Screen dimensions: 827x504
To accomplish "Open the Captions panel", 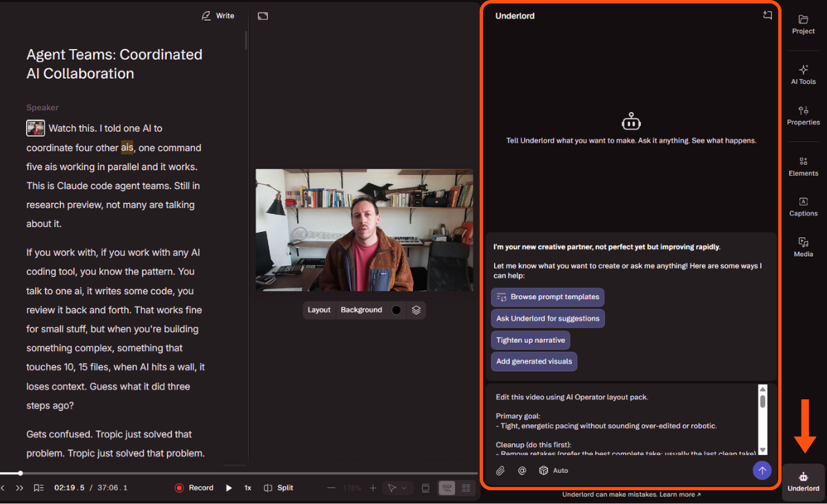I will point(803,207).
